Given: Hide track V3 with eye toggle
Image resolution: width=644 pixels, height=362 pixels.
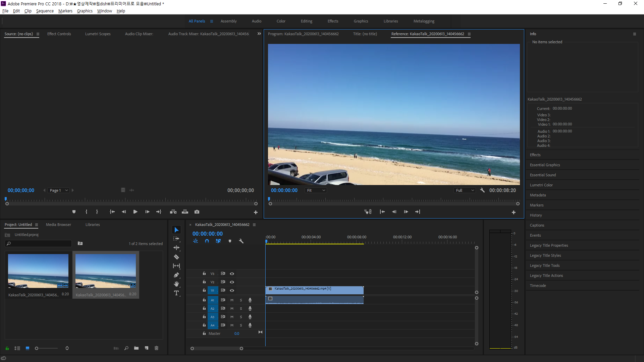Looking at the screenshot, I should 232,274.
